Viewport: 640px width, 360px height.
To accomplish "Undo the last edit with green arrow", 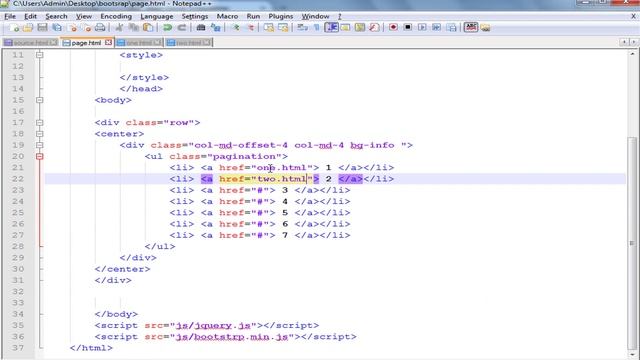I will [x=167, y=28].
